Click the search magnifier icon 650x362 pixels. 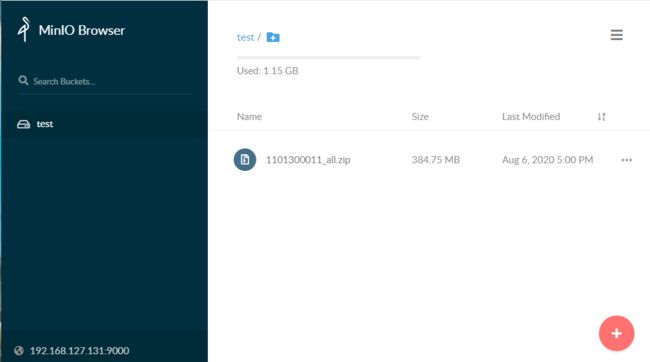click(x=23, y=80)
